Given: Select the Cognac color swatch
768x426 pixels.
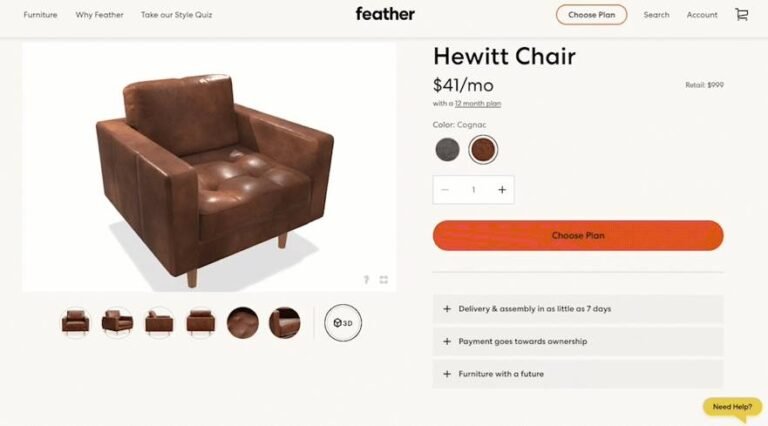Looking at the screenshot, I should [x=483, y=149].
